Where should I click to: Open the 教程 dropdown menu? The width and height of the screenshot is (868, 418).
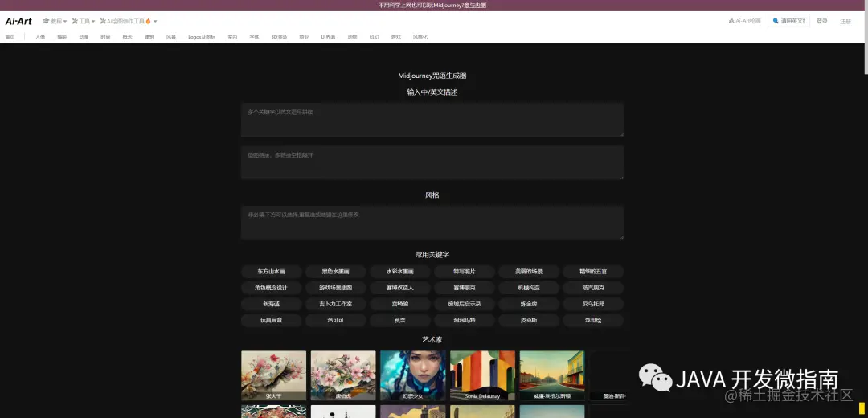55,21
